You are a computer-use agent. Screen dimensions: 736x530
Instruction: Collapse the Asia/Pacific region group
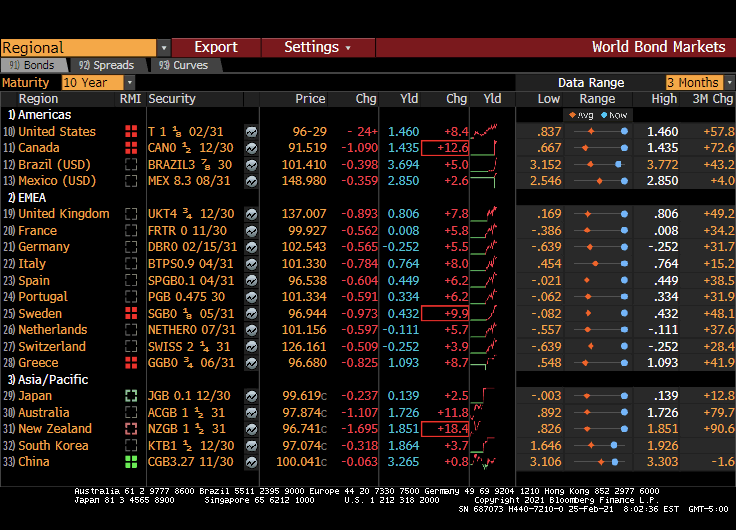coord(48,379)
